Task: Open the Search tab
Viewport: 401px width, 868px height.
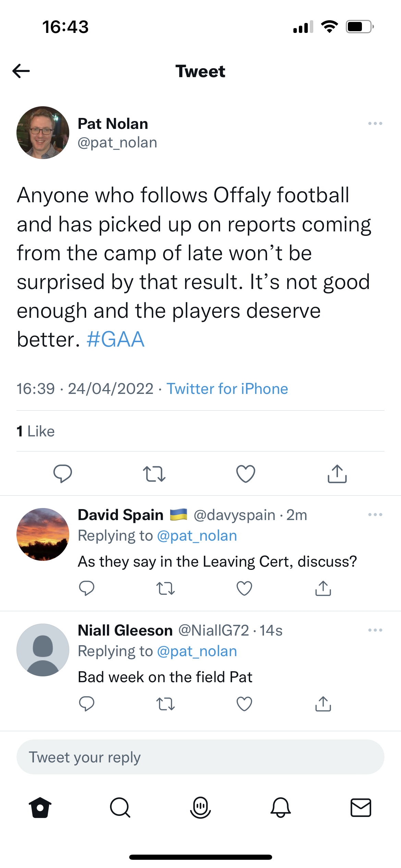Action: point(120,808)
